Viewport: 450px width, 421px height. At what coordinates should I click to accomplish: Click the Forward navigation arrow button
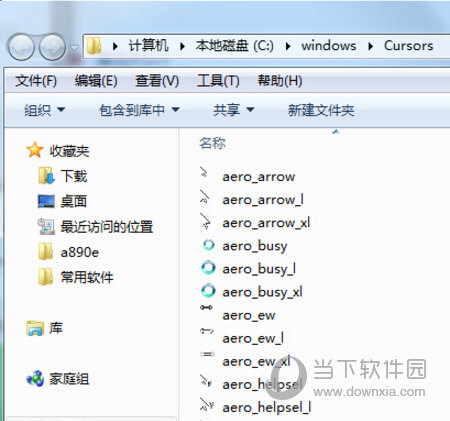click(x=52, y=47)
